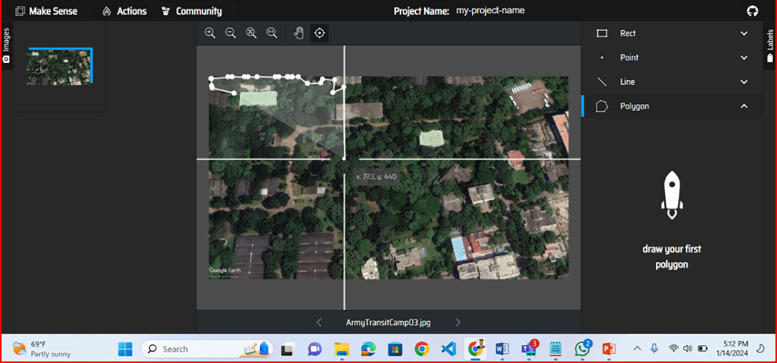Edit the project name field
This screenshot has width=777, height=363.
pos(491,10)
